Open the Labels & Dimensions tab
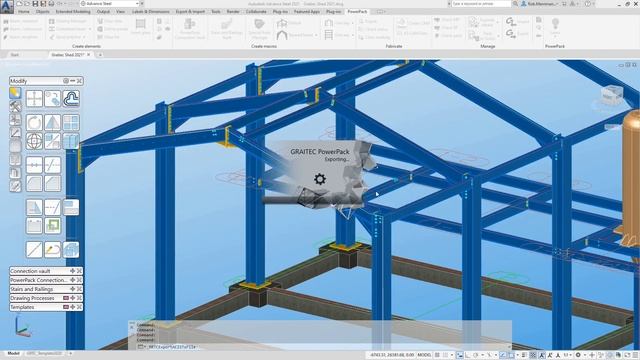 pos(150,12)
